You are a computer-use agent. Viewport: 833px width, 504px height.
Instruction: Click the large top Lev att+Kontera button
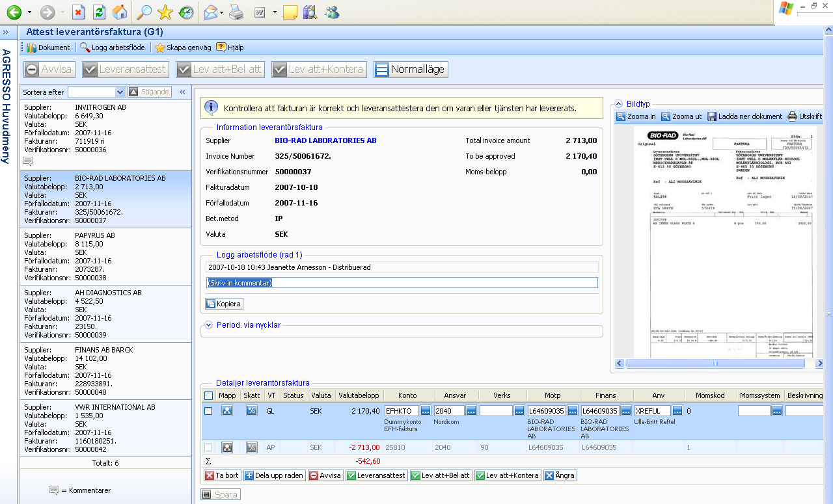pyautogui.click(x=319, y=70)
